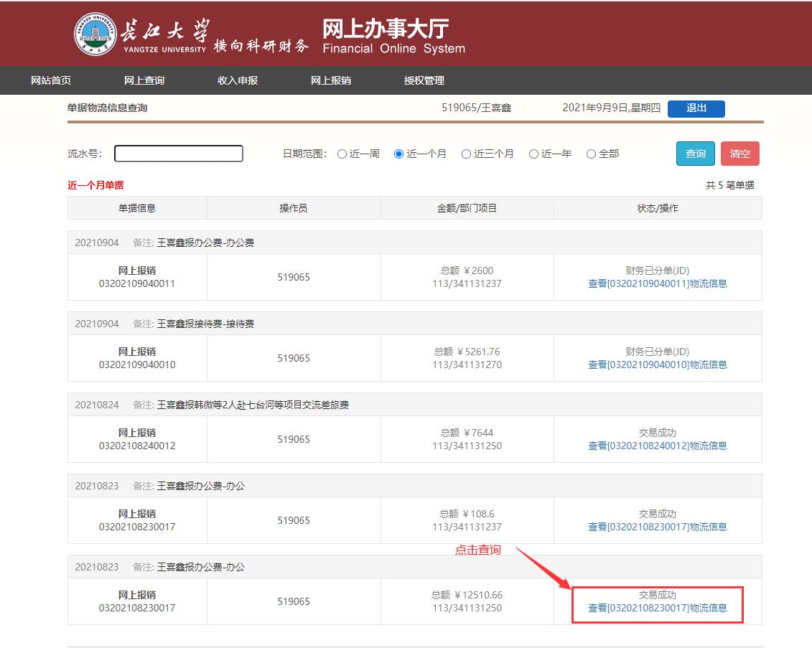Click into the 流水号 input field
This screenshot has width=812, height=648.
click(179, 154)
